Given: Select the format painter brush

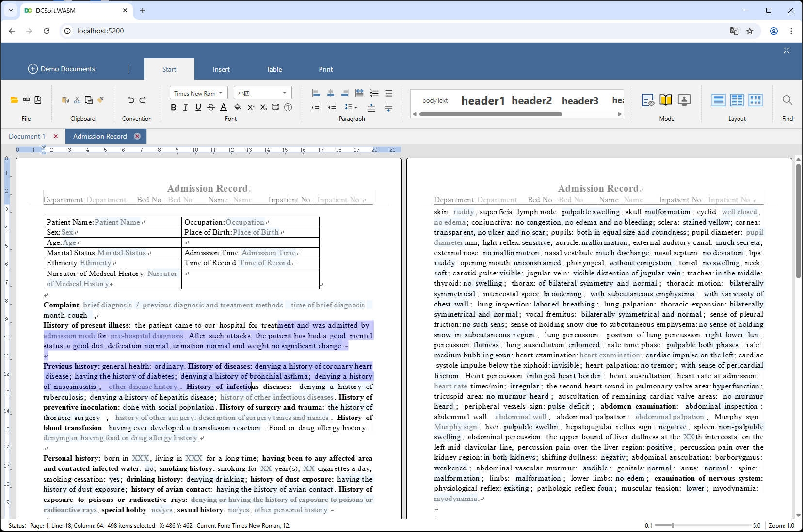Looking at the screenshot, I should 101,100.
